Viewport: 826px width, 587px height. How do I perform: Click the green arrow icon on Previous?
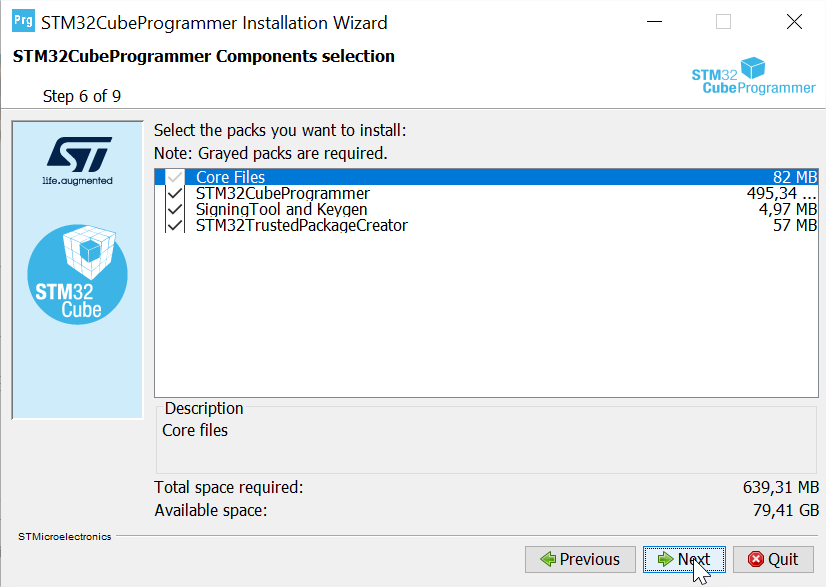(x=547, y=559)
